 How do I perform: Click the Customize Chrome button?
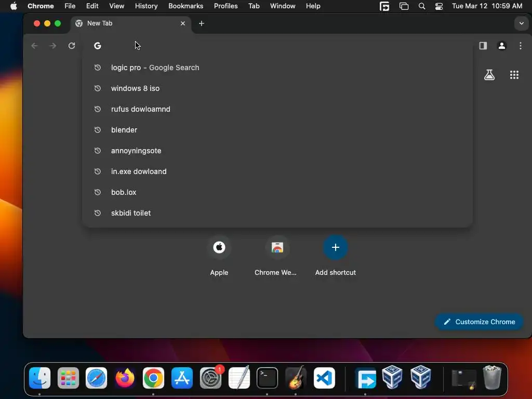(x=479, y=322)
